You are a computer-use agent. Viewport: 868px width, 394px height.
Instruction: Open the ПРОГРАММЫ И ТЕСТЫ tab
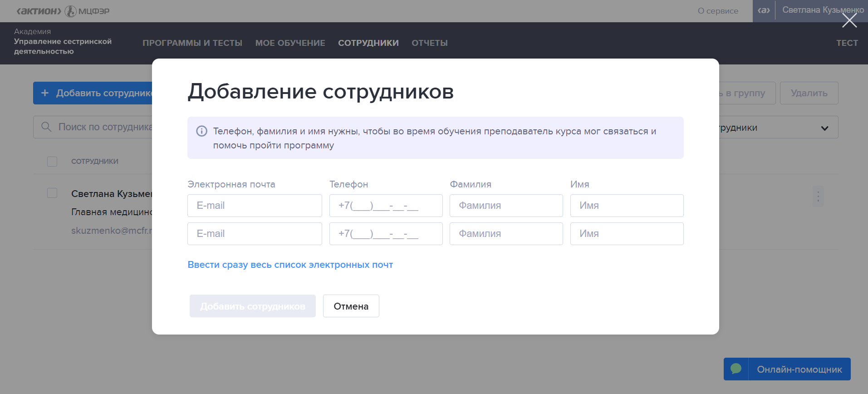(192, 43)
